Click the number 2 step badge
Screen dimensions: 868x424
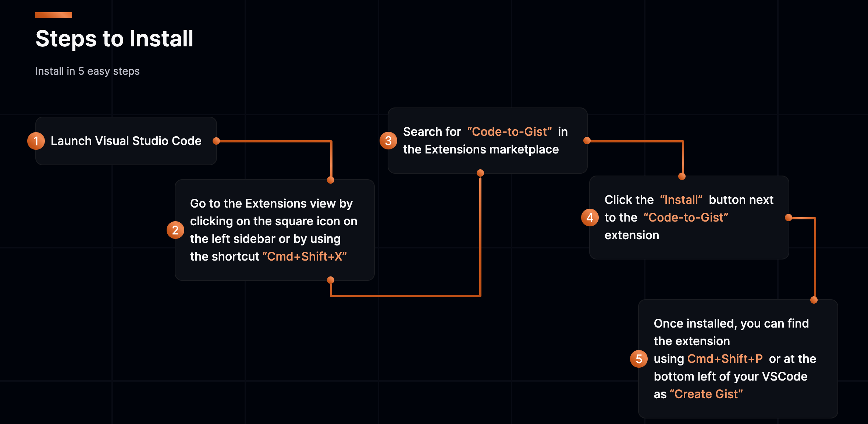[175, 230]
